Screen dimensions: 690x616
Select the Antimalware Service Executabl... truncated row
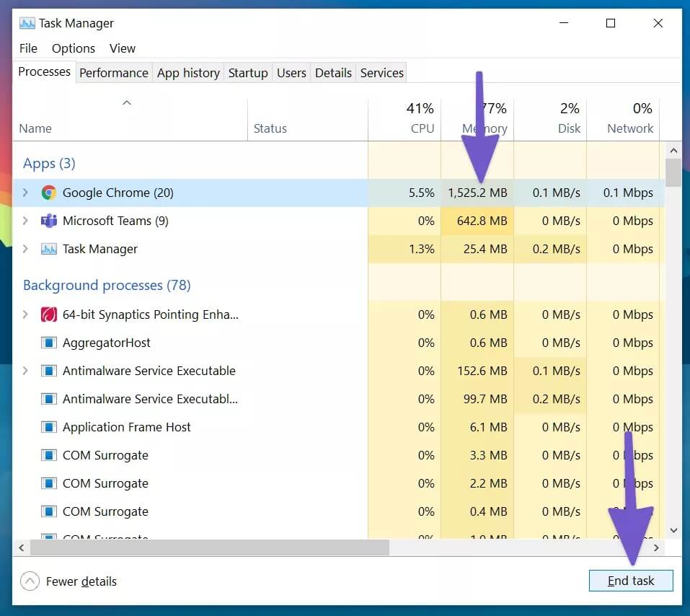pos(150,399)
